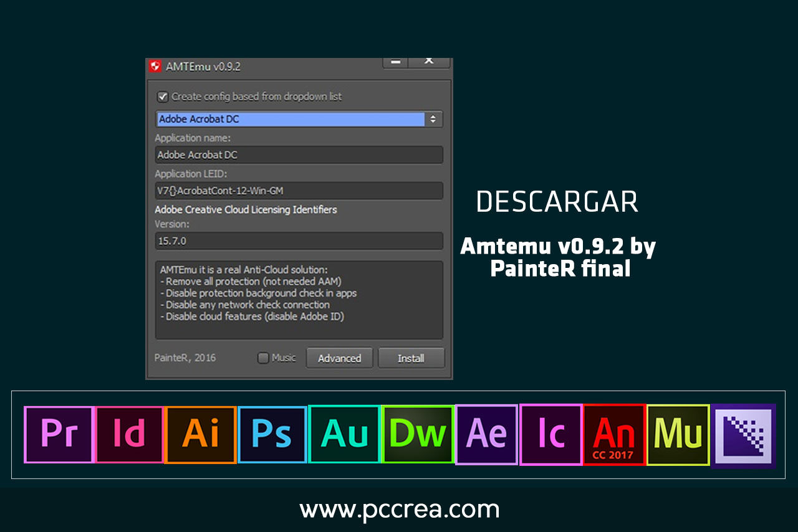Click the Media Encoder icon

click(x=744, y=435)
